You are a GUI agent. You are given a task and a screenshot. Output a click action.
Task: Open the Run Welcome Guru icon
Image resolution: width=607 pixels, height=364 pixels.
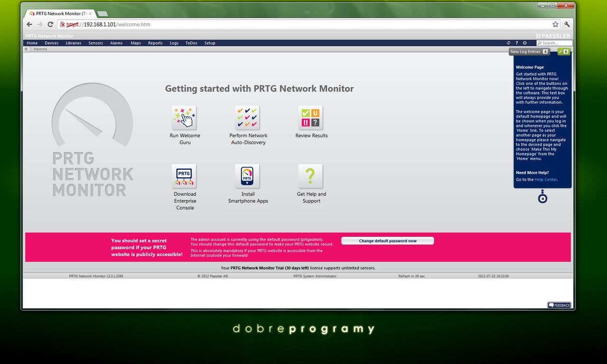tap(184, 118)
